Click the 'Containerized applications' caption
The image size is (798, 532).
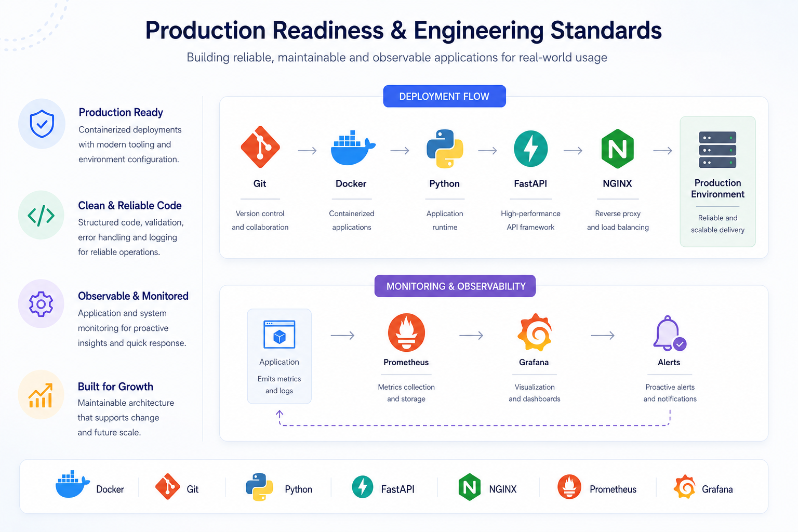(352, 220)
